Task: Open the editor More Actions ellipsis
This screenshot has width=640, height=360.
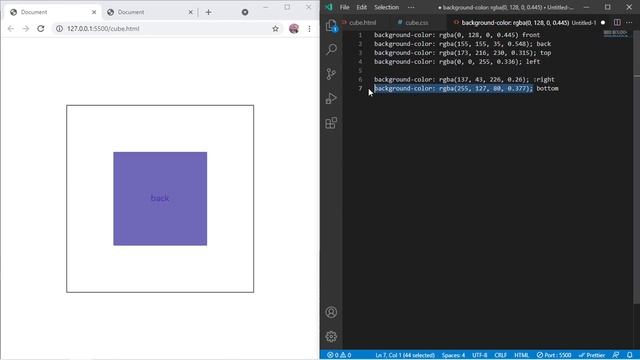Action: pos(629,22)
